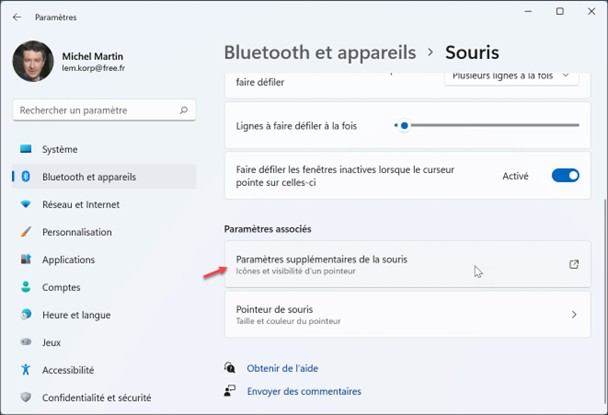Click the Jeux sidebar icon
608x415 pixels.
26,342
